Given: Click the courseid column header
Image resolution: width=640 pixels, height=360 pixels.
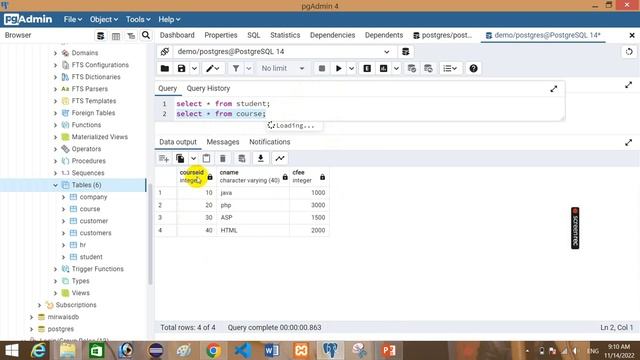Looking at the screenshot, I should 196,176.
